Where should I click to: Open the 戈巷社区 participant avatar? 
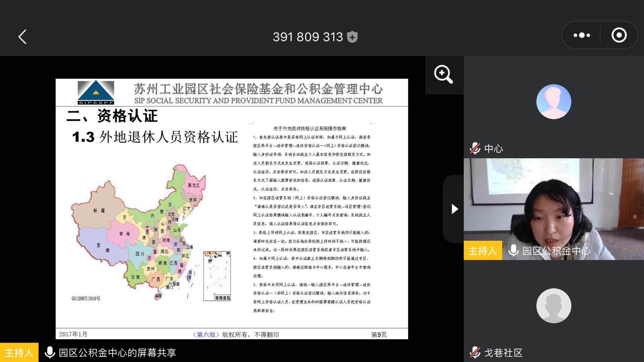(553, 306)
